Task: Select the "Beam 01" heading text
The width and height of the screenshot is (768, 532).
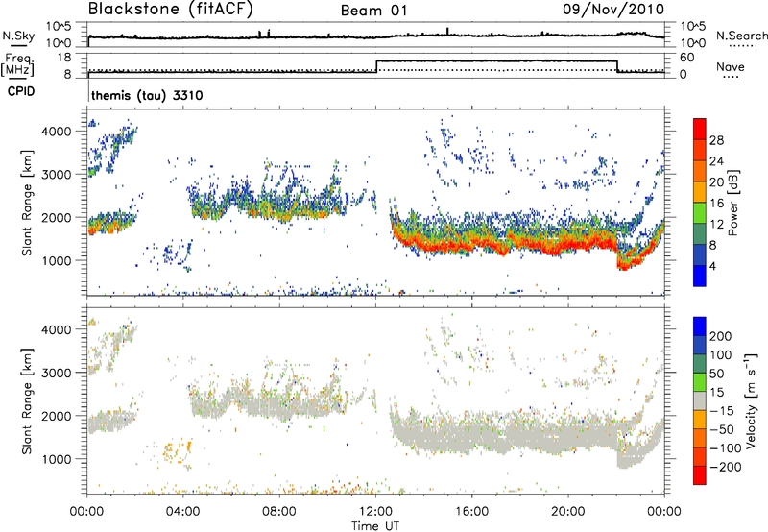Action: (373, 11)
